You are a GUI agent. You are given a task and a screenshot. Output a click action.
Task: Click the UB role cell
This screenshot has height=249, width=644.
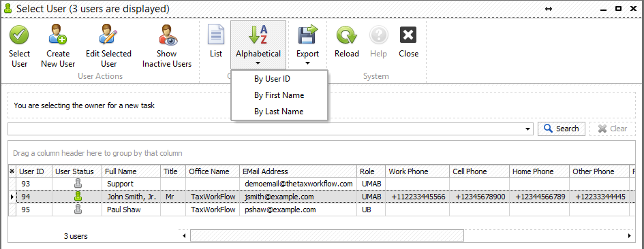pos(371,210)
